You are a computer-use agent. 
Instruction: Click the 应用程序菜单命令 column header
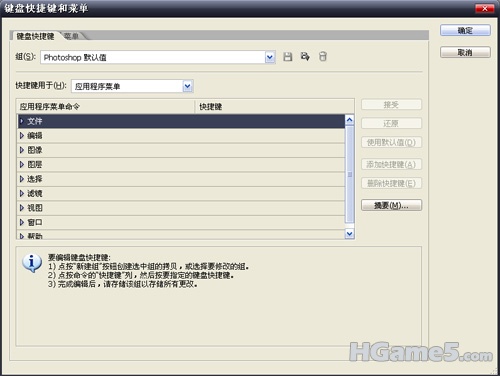tap(105, 107)
